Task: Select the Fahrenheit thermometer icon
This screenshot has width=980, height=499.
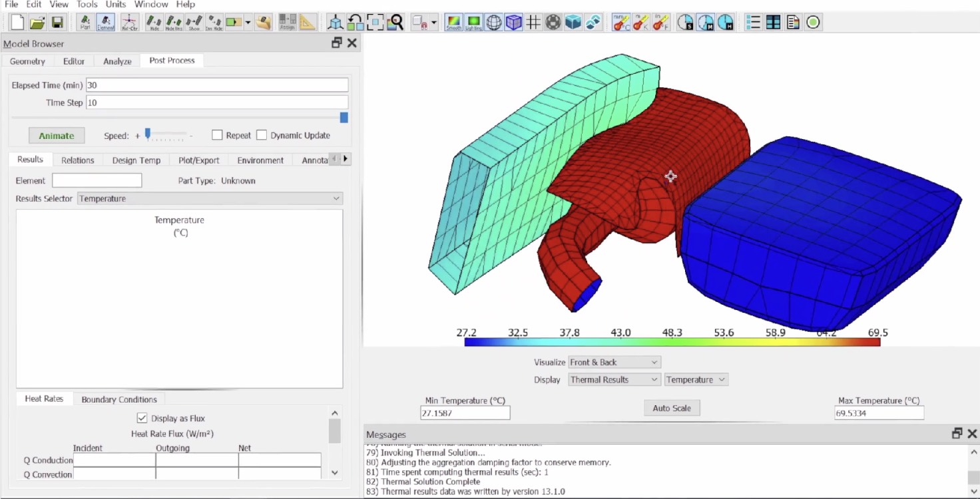Action: coord(660,23)
